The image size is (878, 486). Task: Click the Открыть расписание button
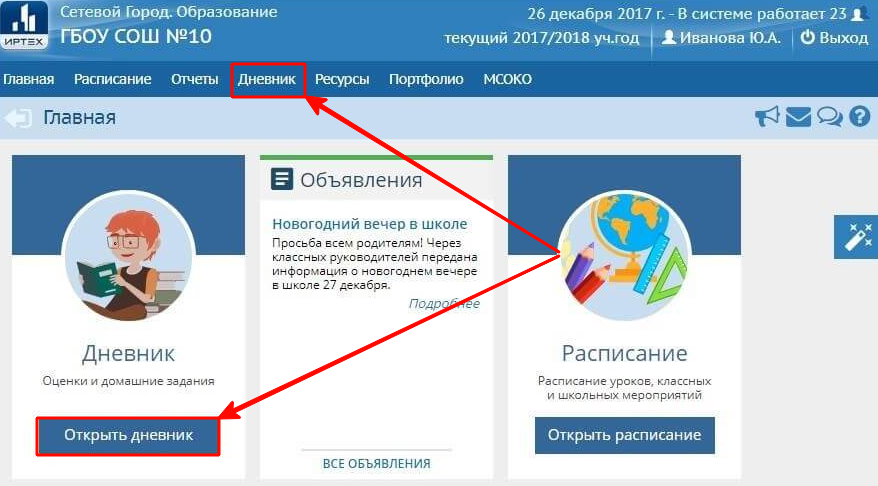[x=624, y=435]
